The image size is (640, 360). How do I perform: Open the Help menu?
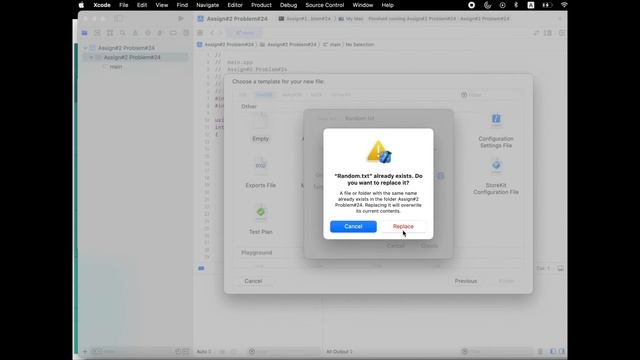coord(387,5)
